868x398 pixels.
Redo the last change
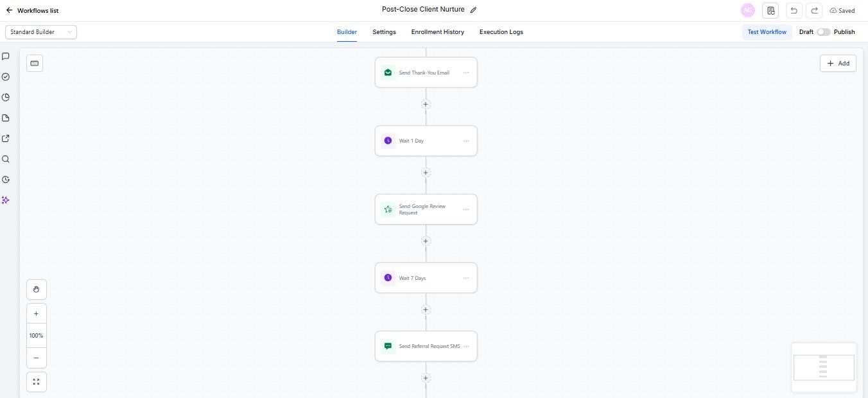(815, 10)
